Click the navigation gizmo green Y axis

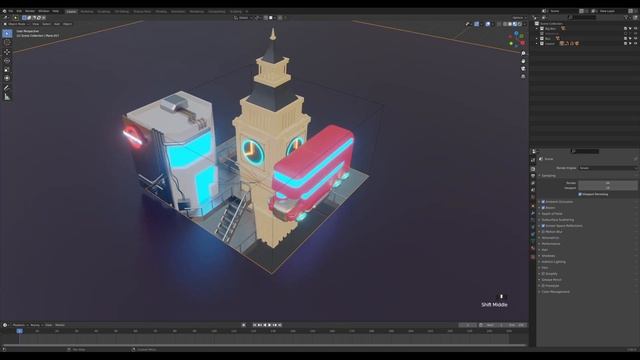522,36
